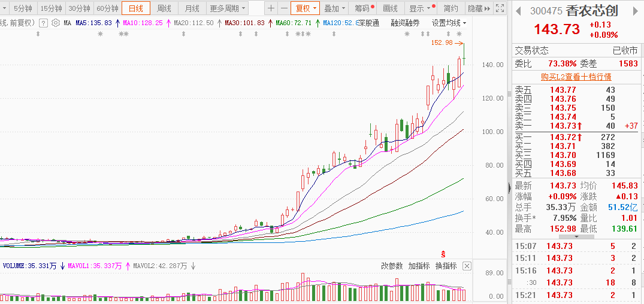Click 加指标 in volume panel
Image resolution: width=644 pixels, height=304 pixels.
[419, 266]
